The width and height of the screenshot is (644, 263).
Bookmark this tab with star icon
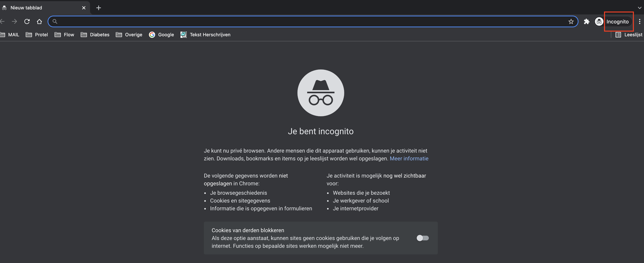click(x=571, y=21)
